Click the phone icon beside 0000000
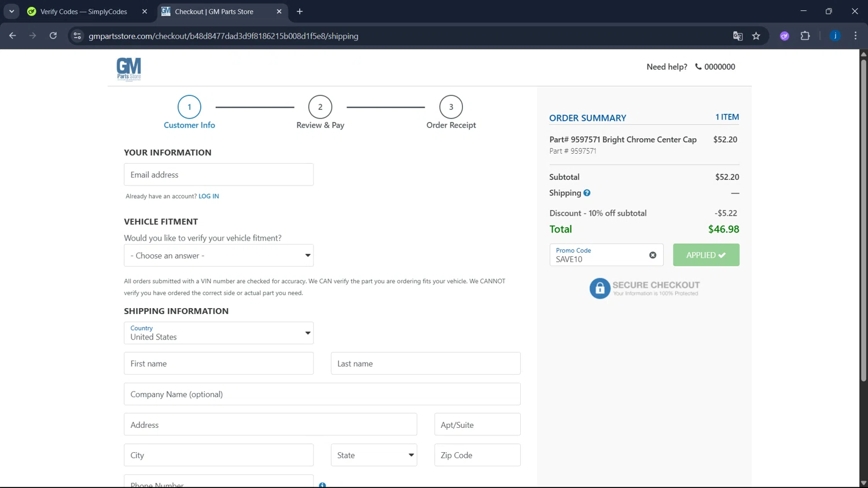Viewport: 868px width, 488px height. point(698,66)
